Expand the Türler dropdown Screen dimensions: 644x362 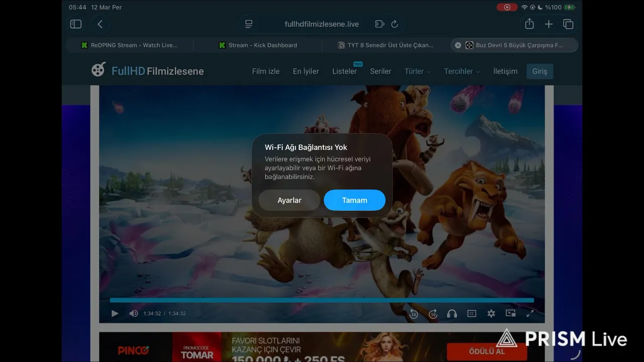418,71
